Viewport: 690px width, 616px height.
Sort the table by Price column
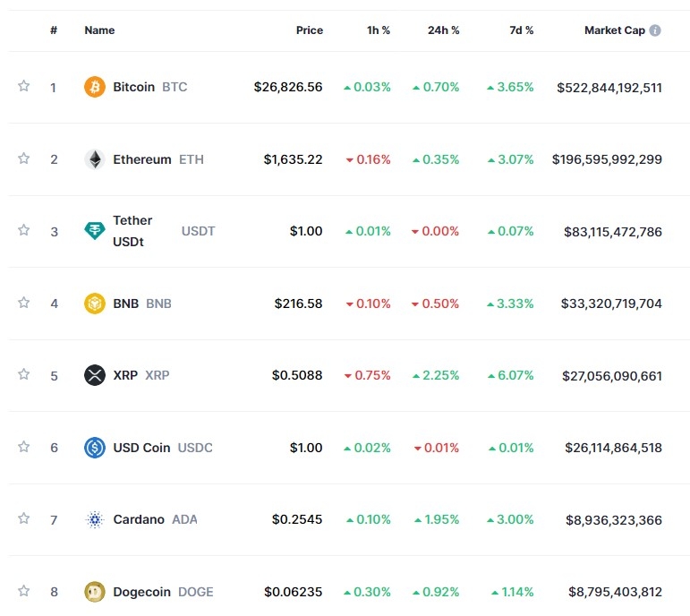tap(309, 30)
